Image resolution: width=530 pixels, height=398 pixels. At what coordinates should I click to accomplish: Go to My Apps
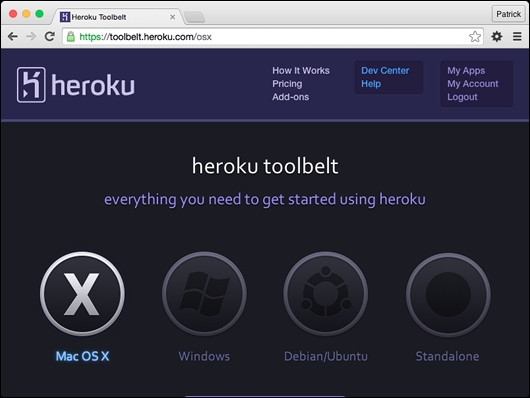click(x=466, y=70)
